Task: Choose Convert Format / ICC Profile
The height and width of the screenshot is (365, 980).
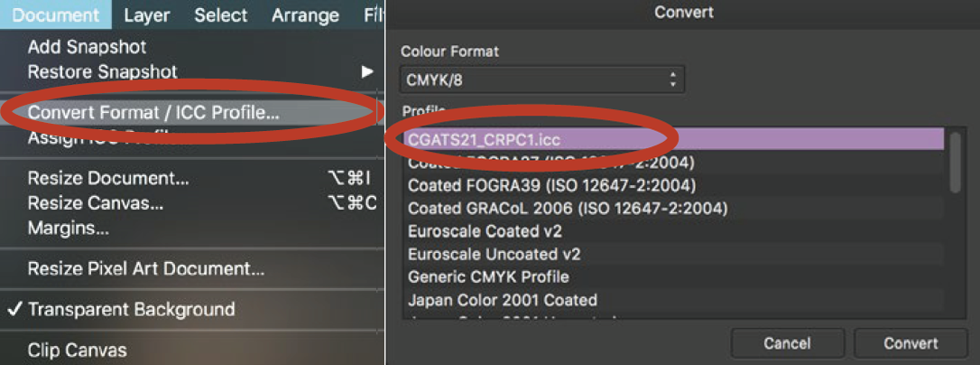Action: pos(153,113)
